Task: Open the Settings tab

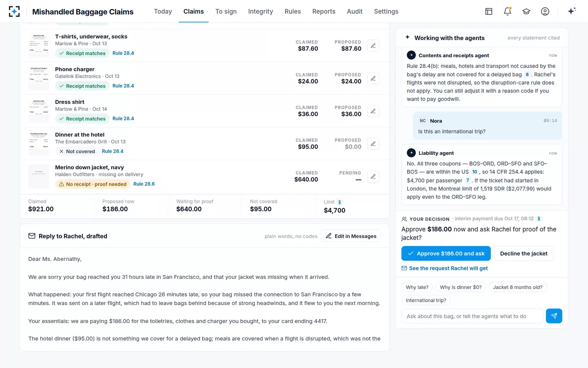Action: click(x=386, y=11)
